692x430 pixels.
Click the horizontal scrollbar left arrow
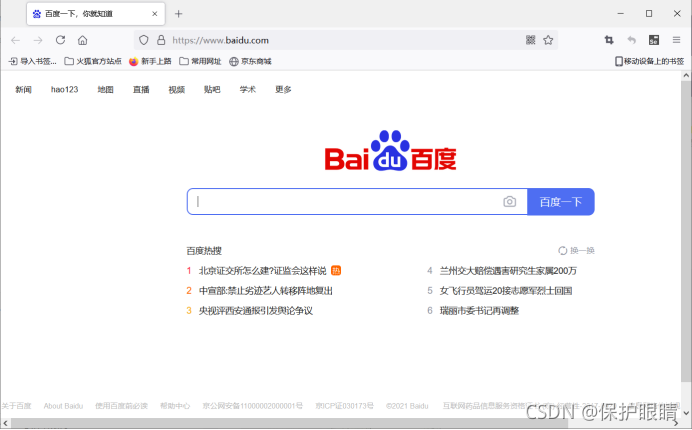coord(5,423)
